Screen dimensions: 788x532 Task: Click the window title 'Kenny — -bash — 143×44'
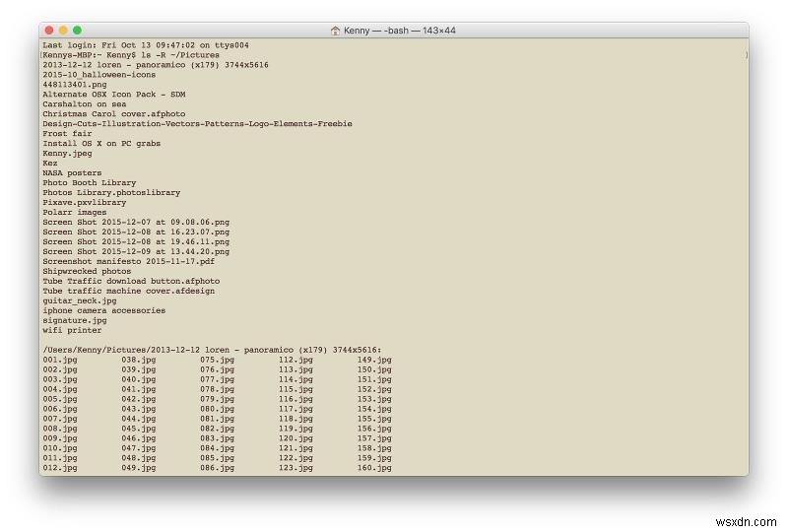click(x=400, y=31)
